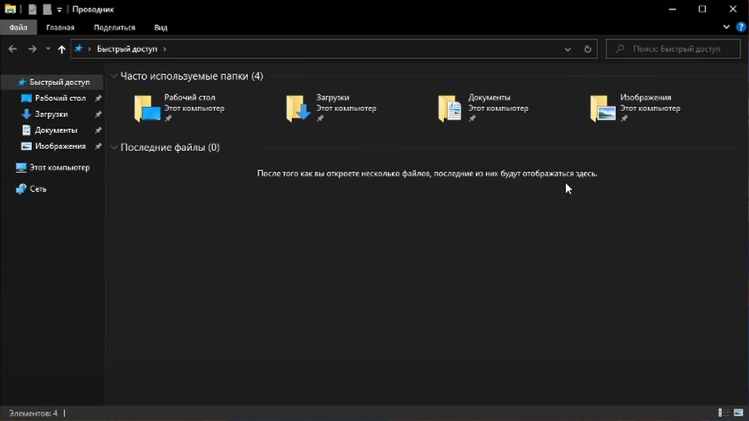Viewport: 749px width, 421px height.
Task: Click Часто используемые папки (4) header text
Action: (x=192, y=76)
